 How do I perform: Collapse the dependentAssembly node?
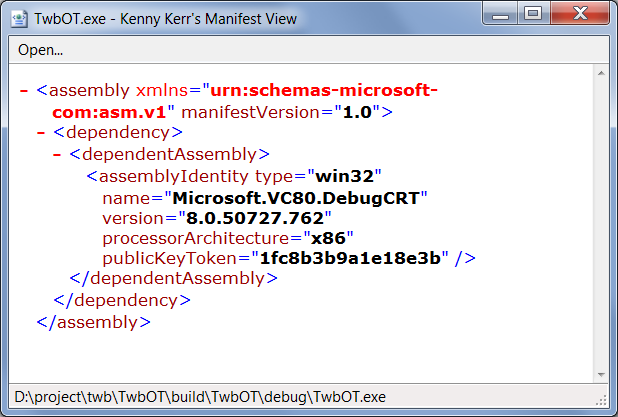pyautogui.click(x=57, y=155)
